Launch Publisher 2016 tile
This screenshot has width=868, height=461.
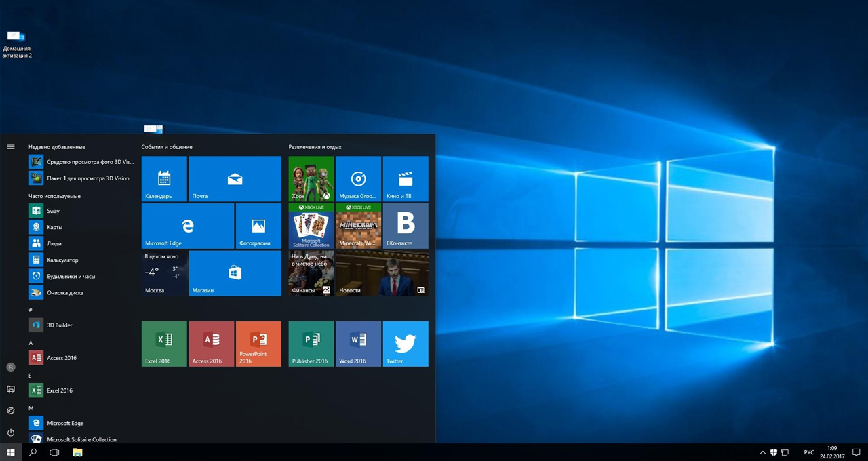point(311,344)
